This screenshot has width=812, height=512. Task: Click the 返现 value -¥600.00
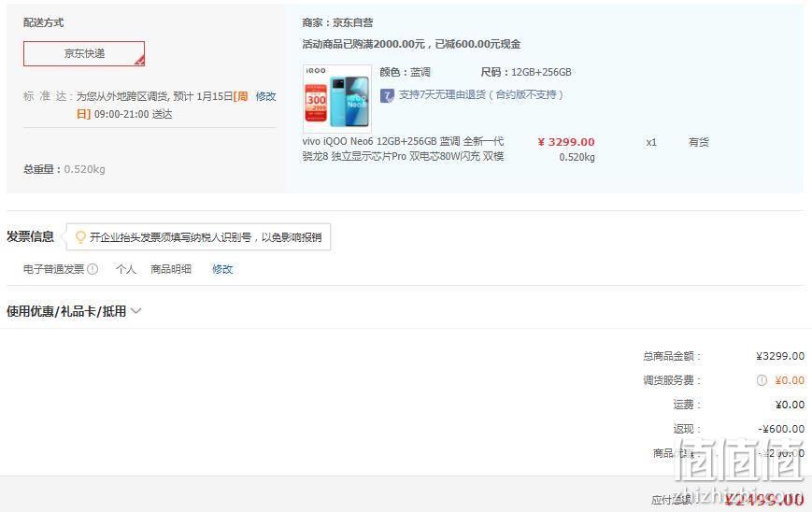click(x=781, y=429)
